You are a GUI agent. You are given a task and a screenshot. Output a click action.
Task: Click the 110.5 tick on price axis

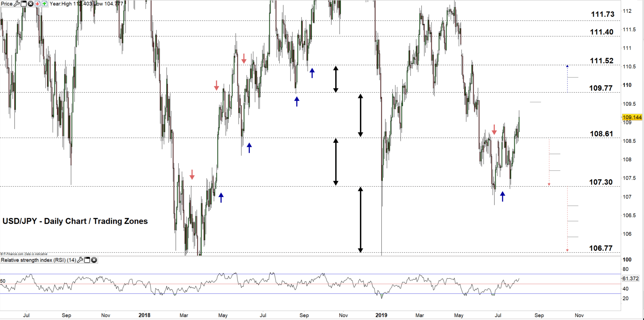point(629,67)
